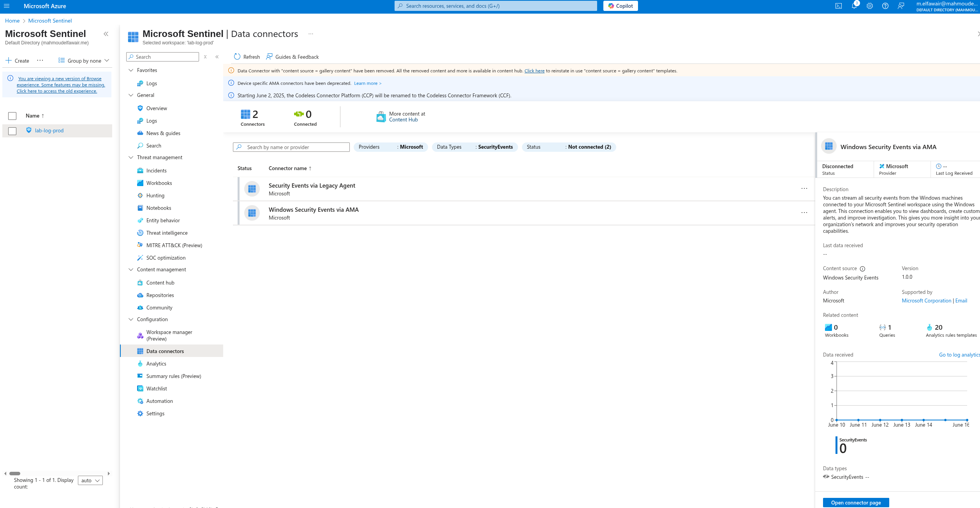
Task: Open the Copilot button
Action: [620, 6]
